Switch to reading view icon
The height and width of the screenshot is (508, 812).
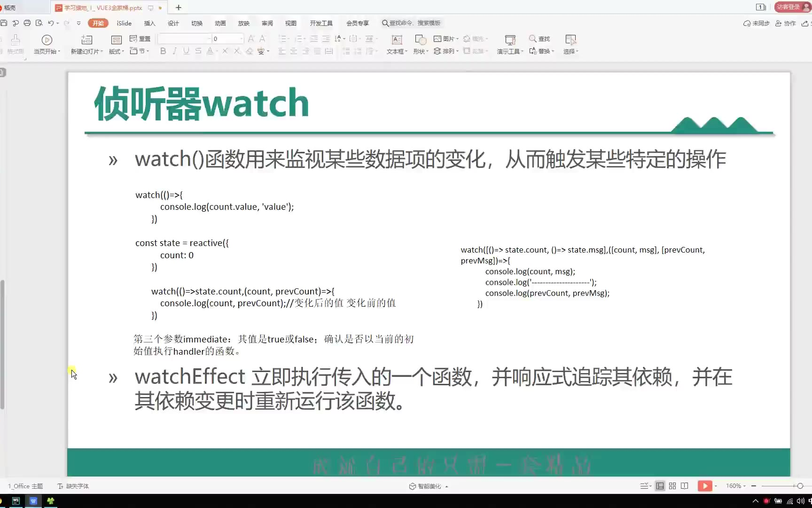coord(685,486)
